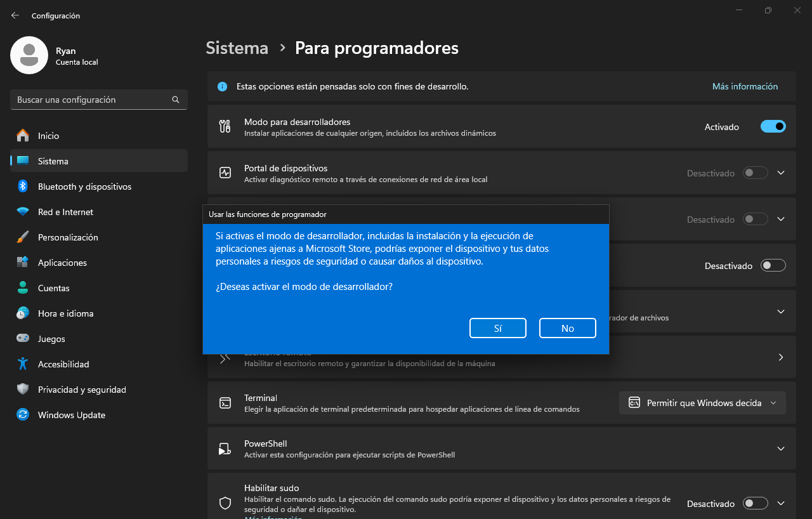Toggle the Desactivado switch hidden behind dialog's second row
Screen dimensions: 812x519
[x=756, y=219]
